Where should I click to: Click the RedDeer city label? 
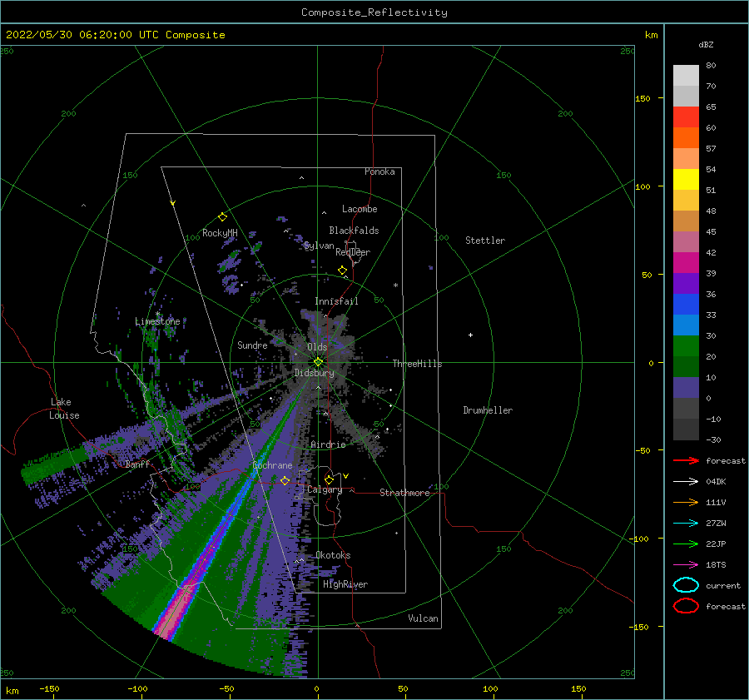[353, 252]
